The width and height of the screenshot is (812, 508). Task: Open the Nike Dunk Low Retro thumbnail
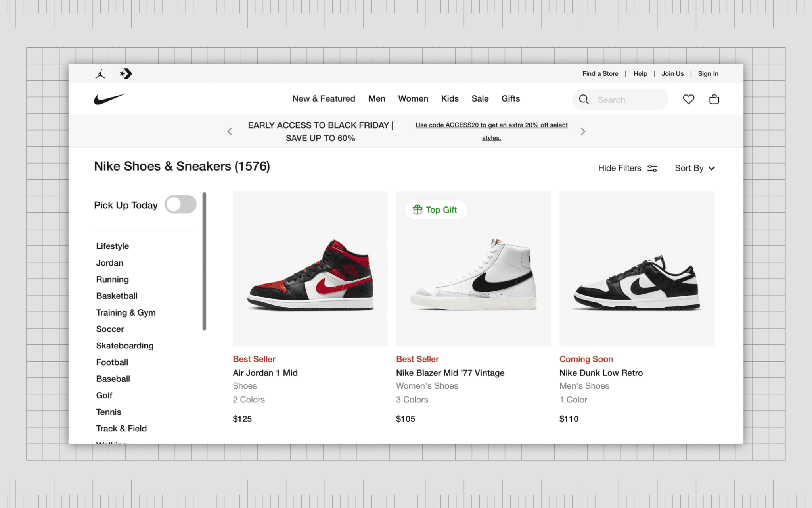(637, 269)
